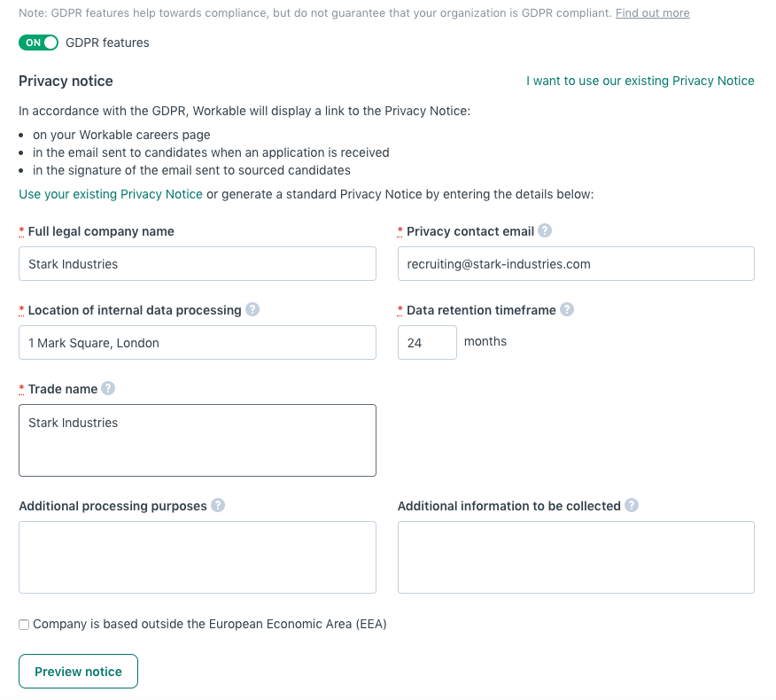Click the help icon next to Location of internal data processing
Screen dimensions: 776x700
254,310
